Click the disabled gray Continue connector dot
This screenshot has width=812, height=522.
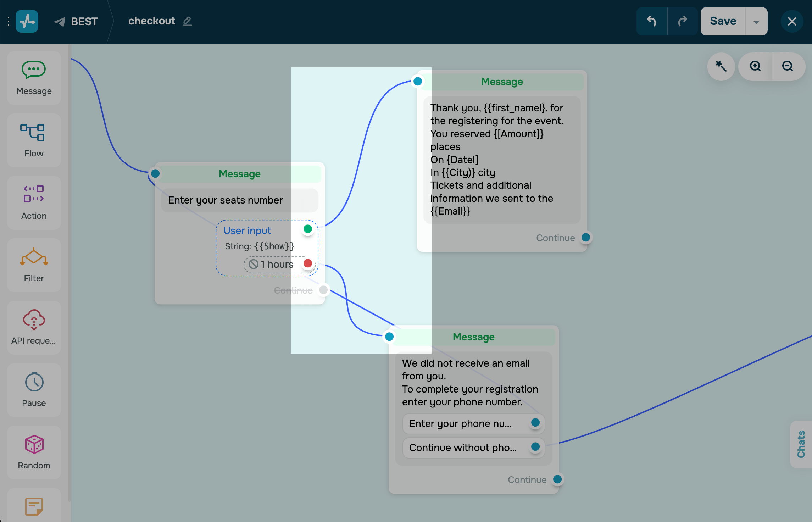coord(323,290)
